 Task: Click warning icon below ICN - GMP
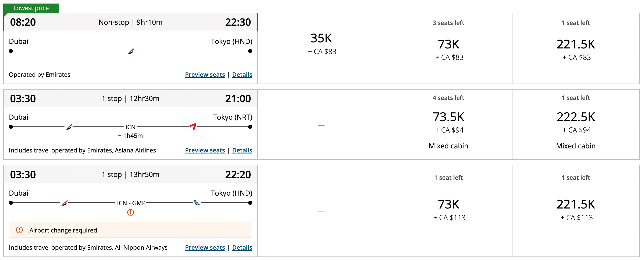(131, 212)
